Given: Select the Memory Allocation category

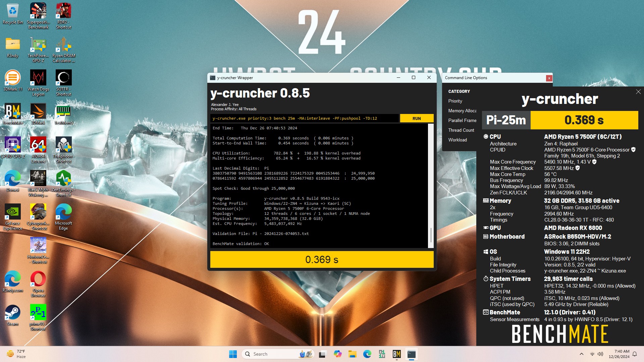Looking at the screenshot, I should click(x=462, y=111).
